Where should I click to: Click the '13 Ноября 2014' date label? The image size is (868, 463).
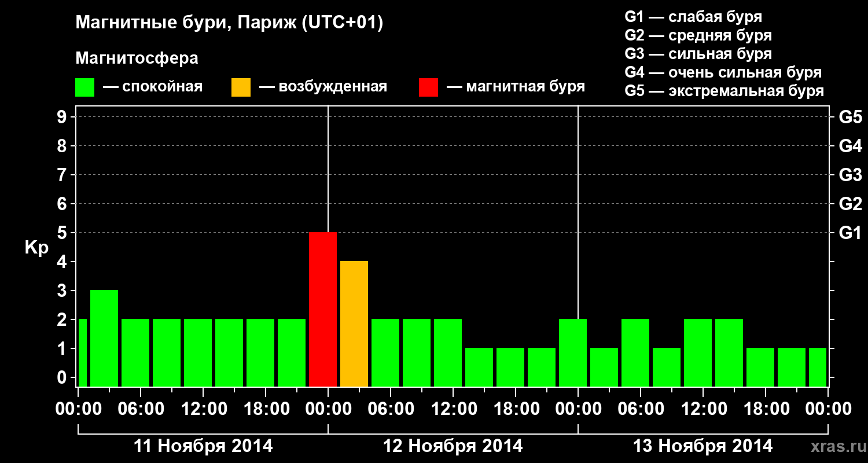pyautogui.click(x=703, y=446)
